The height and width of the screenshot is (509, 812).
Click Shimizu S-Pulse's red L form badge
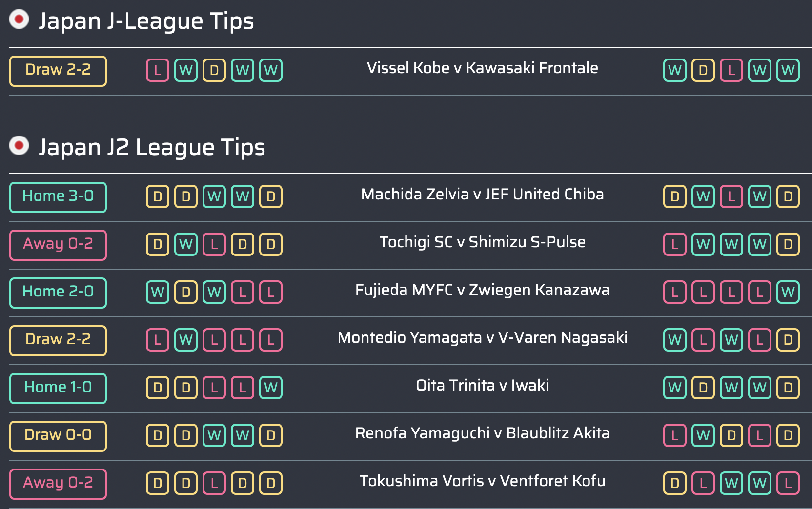[x=675, y=244]
